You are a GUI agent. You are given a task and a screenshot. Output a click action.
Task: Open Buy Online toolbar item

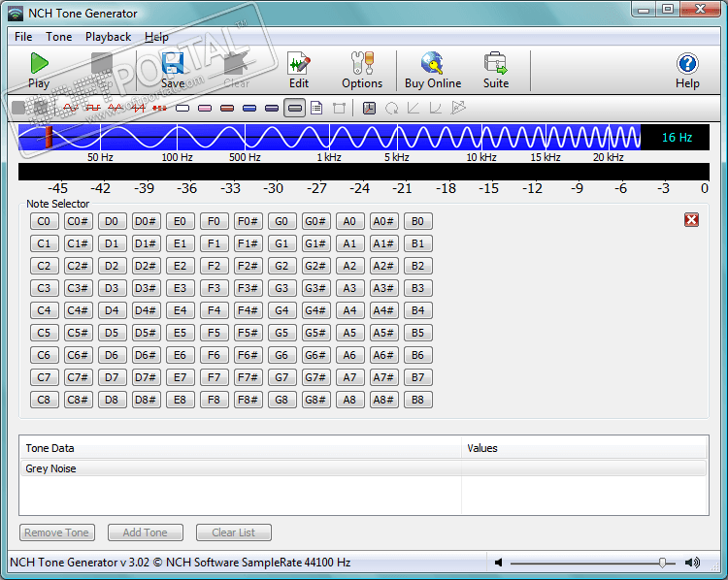click(x=433, y=71)
